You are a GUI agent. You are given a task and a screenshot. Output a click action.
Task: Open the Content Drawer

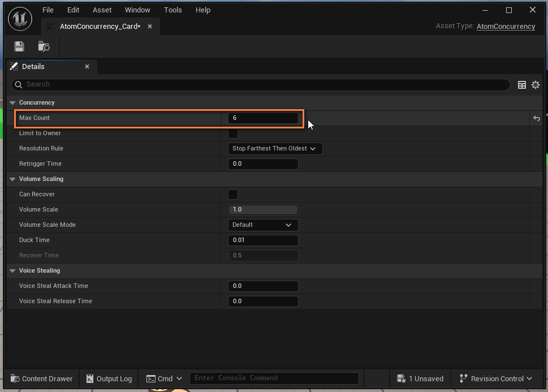click(42, 379)
